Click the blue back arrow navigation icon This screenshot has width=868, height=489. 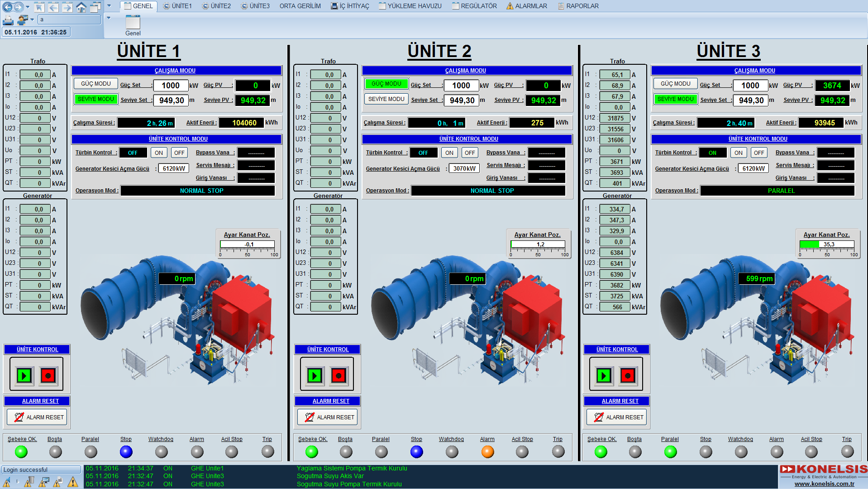pyautogui.click(x=8, y=7)
